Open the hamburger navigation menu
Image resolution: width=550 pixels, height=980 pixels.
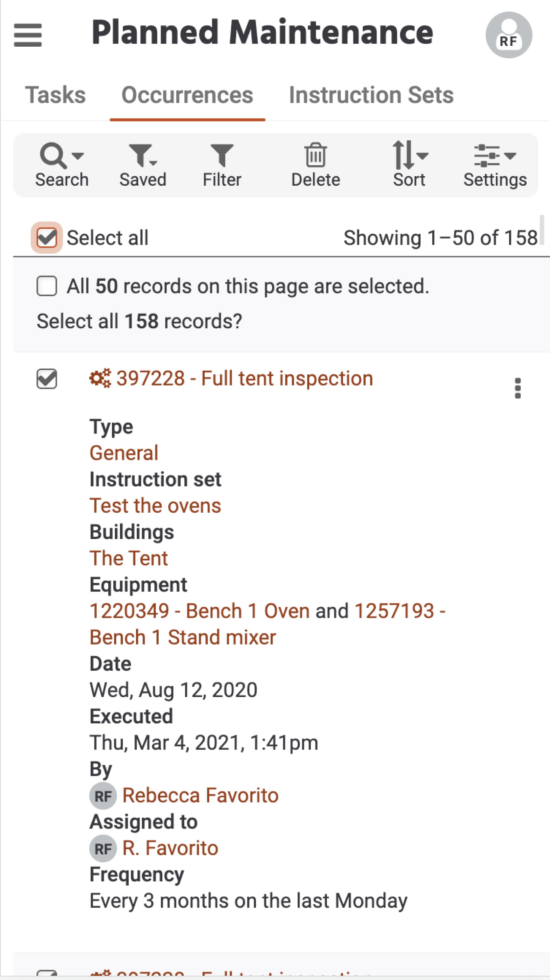click(x=28, y=35)
